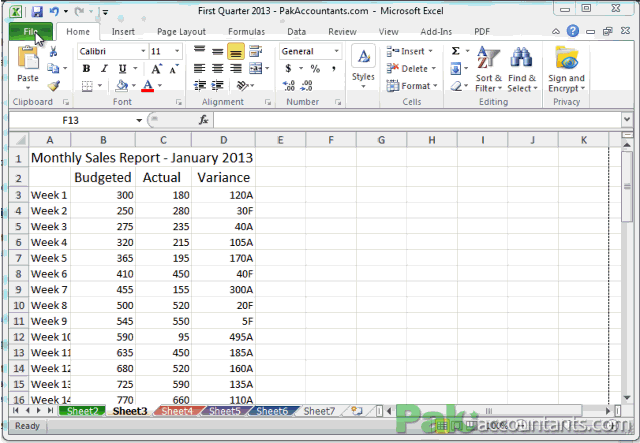Open the Styles gallery
This screenshot has height=443, width=640.
click(363, 67)
